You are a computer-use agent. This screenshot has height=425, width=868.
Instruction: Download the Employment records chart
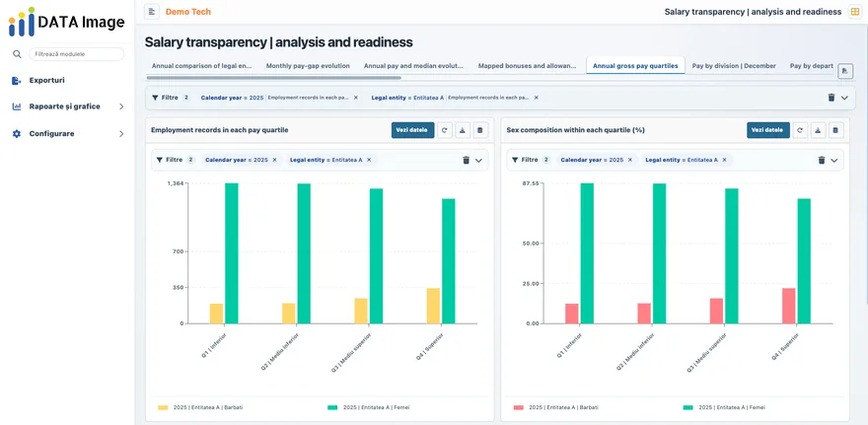(x=463, y=130)
